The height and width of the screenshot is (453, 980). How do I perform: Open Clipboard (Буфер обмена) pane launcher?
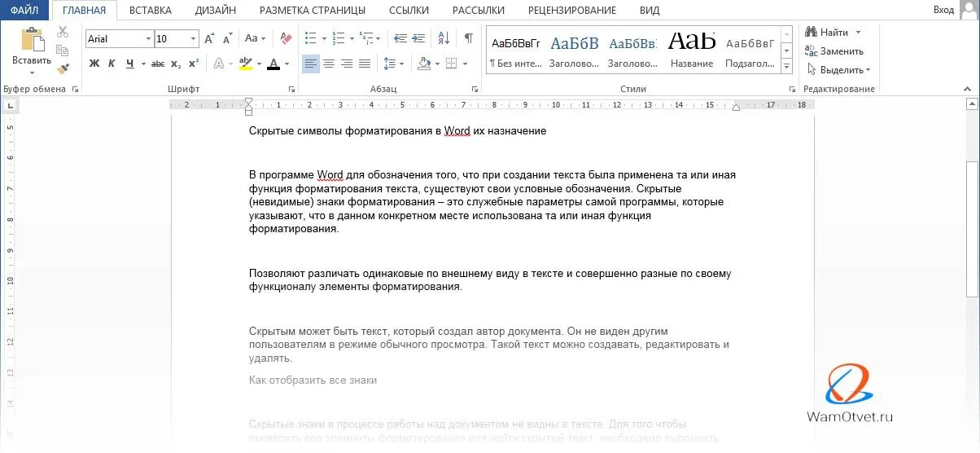coord(75,89)
